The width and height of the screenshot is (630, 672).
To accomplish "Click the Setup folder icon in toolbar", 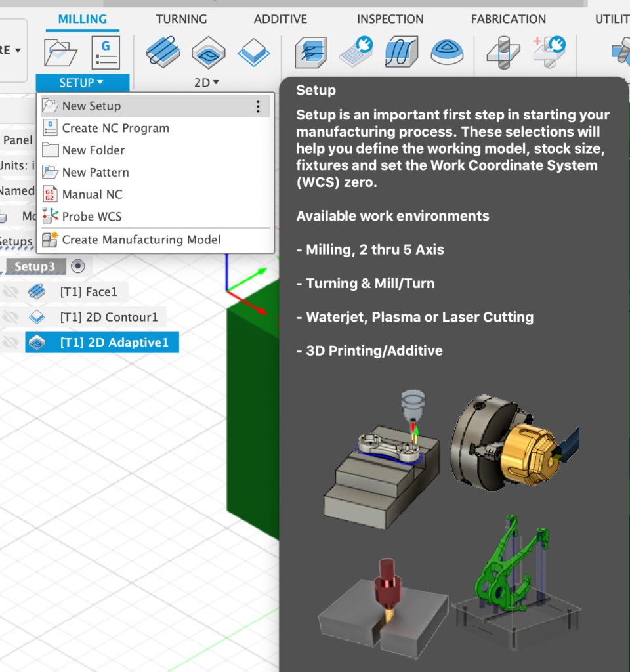I will pos(60,52).
